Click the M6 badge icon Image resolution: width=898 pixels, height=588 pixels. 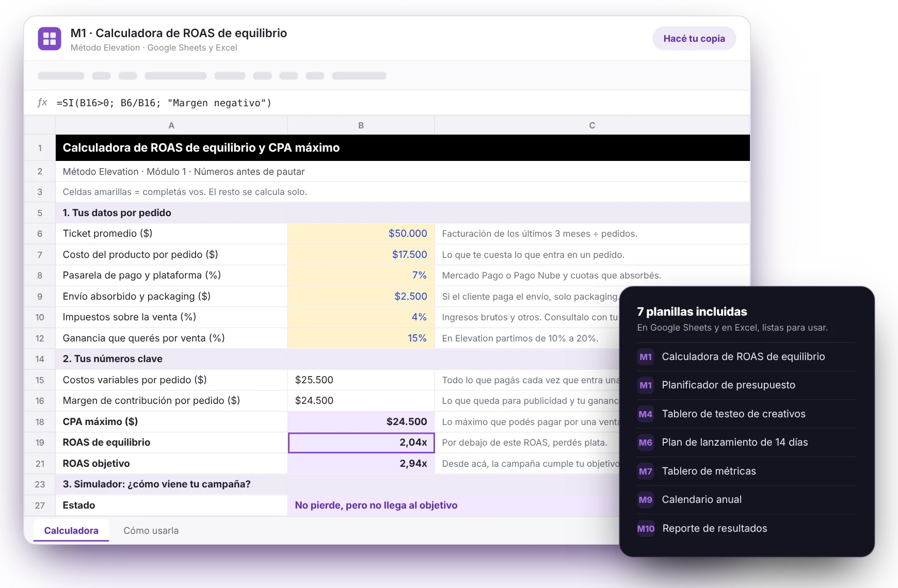click(646, 442)
